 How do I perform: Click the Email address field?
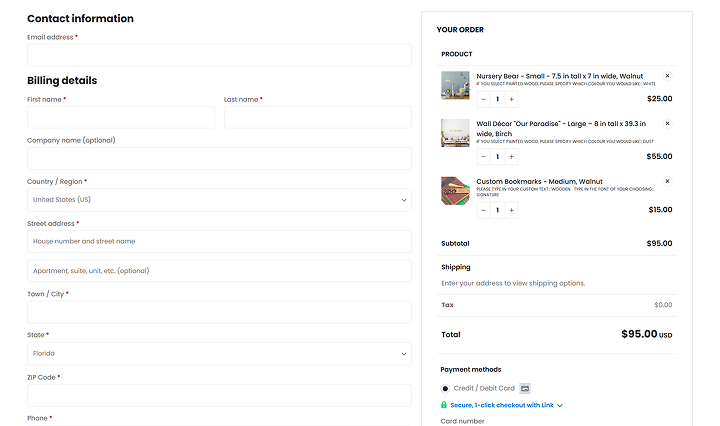pos(218,55)
